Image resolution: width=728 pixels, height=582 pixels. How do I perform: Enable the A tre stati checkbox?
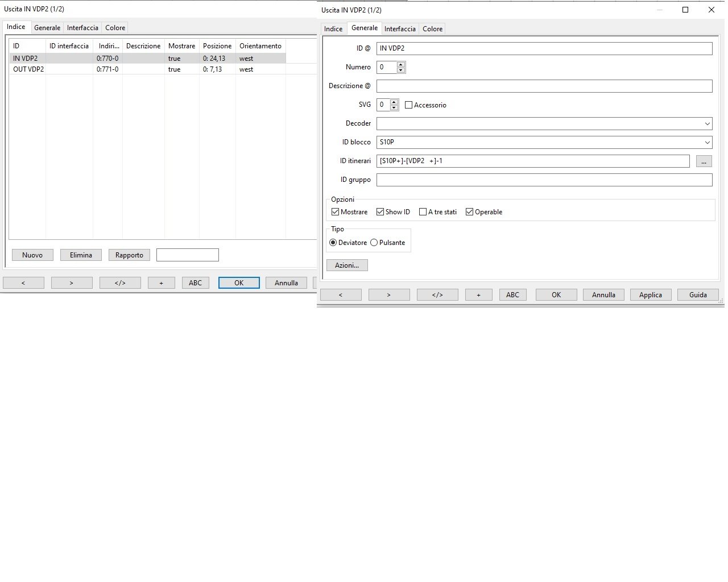(x=423, y=212)
